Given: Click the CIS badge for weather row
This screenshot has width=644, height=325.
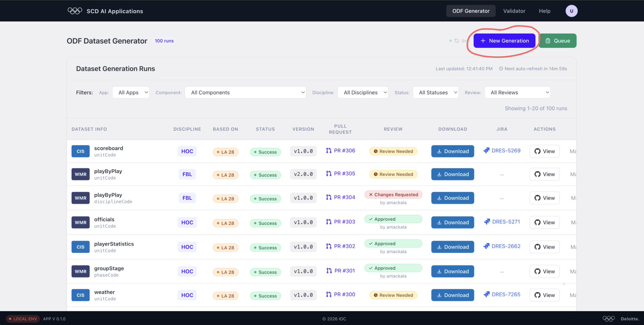Looking at the screenshot, I should (81, 295).
